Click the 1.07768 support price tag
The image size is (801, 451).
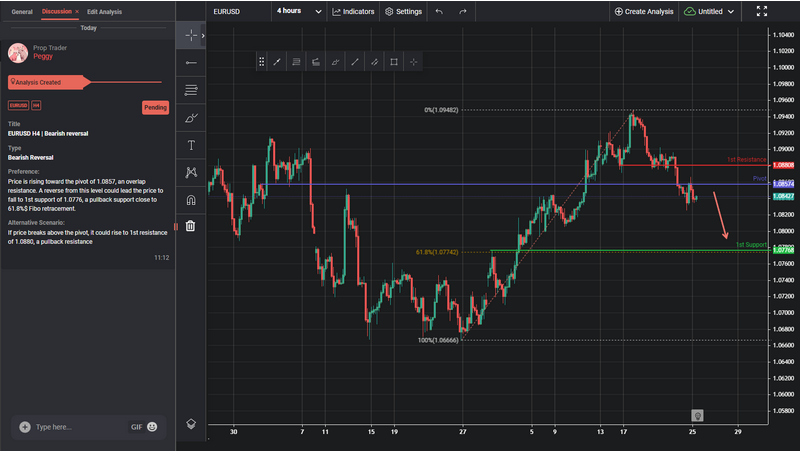783,250
